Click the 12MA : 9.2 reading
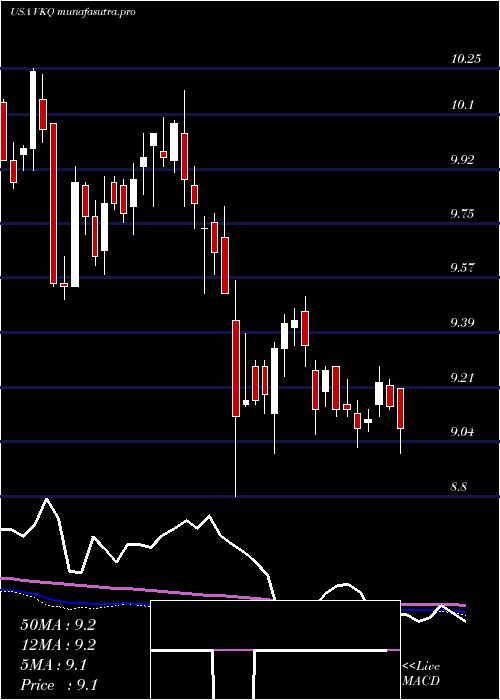500x700 pixels. pyautogui.click(x=58, y=645)
